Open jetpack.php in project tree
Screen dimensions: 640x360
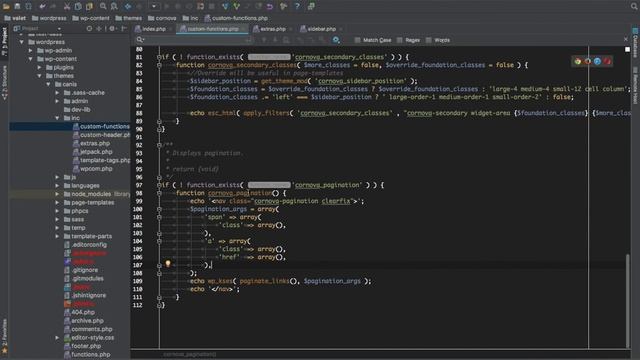[x=96, y=152]
